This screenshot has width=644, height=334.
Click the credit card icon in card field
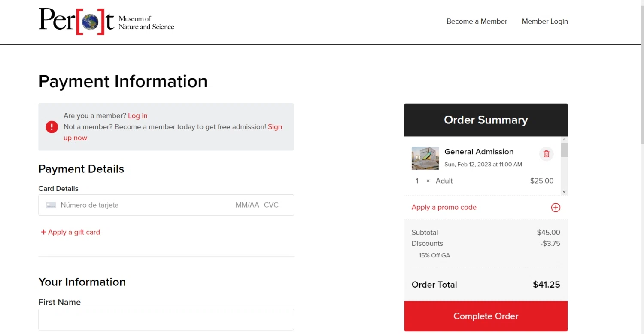[x=51, y=205]
